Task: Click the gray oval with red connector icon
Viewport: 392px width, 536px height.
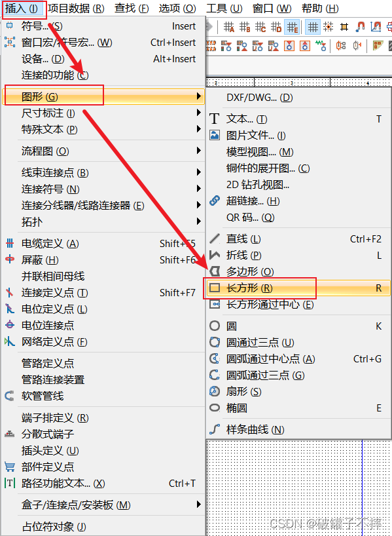Action: pyautogui.click(x=357, y=46)
